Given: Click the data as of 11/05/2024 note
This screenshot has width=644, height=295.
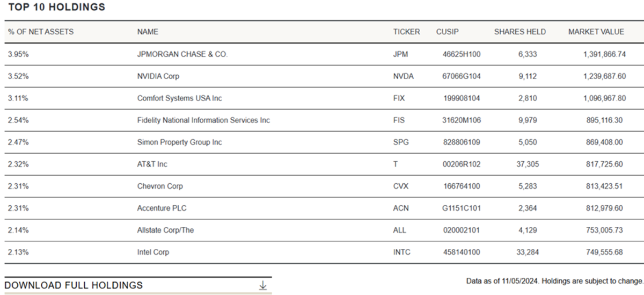Looking at the screenshot, I should pyautogui.click(x=555, y=281).
